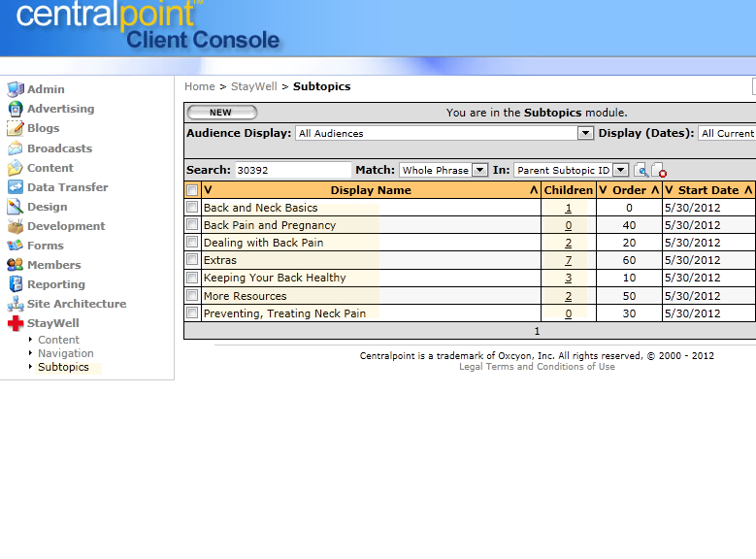Click the Admin module icon
The image size is (756, 559).
pos(15,89)
